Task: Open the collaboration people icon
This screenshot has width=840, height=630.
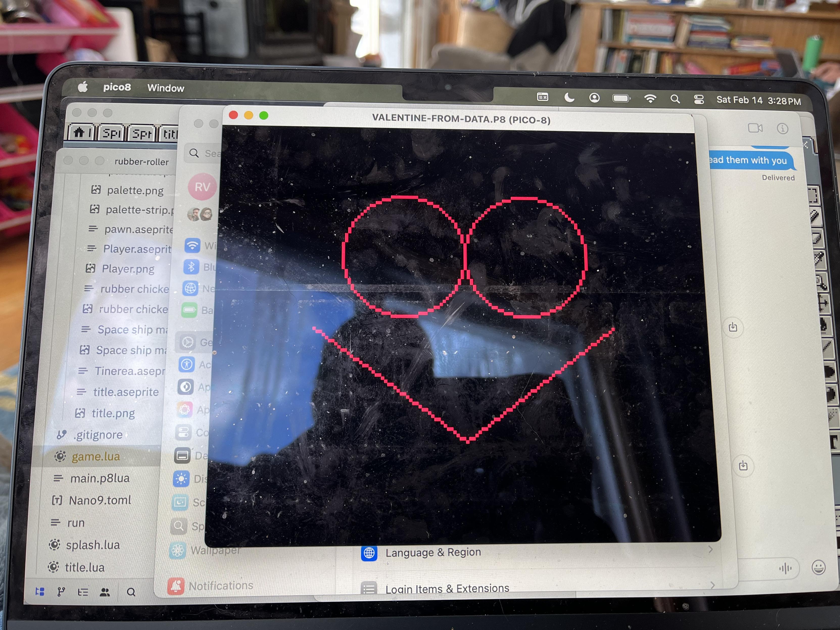Action: (x=105, y=592)
